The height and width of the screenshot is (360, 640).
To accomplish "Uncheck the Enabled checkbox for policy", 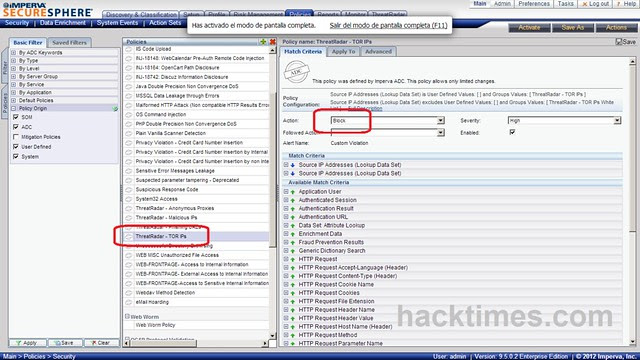I will (x=512, y=132).
